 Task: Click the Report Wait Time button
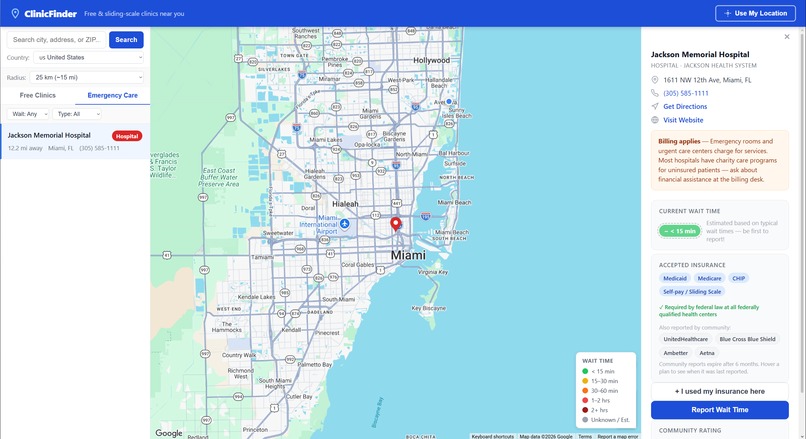[x=720, y=410]
